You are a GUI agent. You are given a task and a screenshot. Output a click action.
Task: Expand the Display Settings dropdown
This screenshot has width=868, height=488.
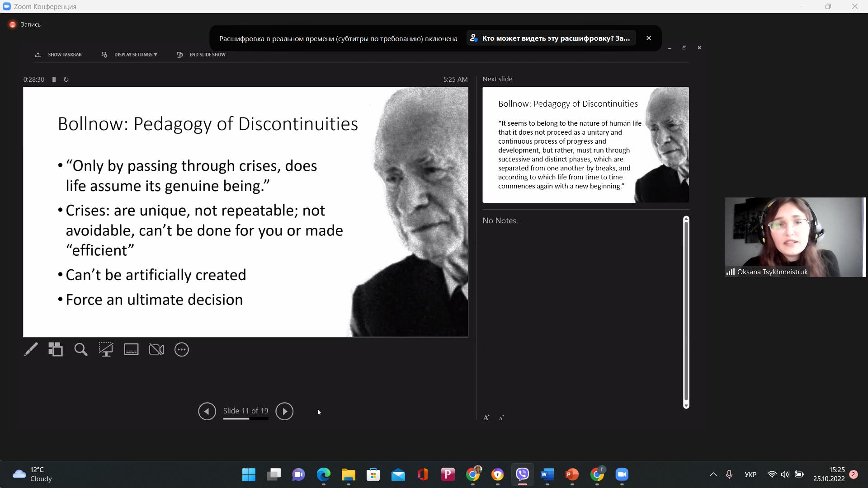(135, 55)
